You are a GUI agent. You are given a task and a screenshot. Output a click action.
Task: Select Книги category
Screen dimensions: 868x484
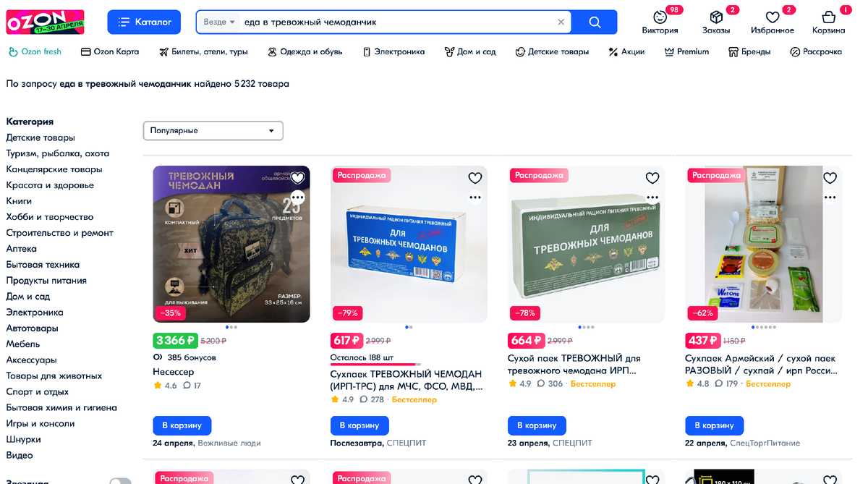(19, 201)
